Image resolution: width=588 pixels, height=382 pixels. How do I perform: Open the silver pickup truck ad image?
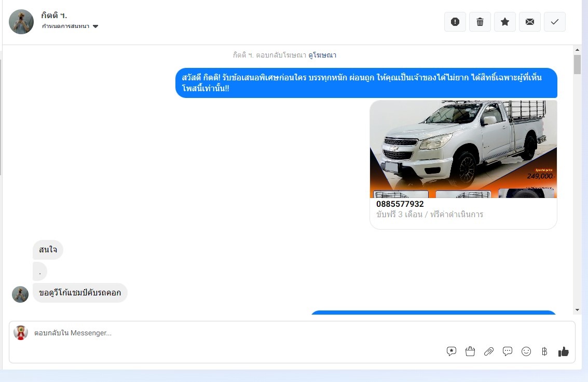coord(463,149)
